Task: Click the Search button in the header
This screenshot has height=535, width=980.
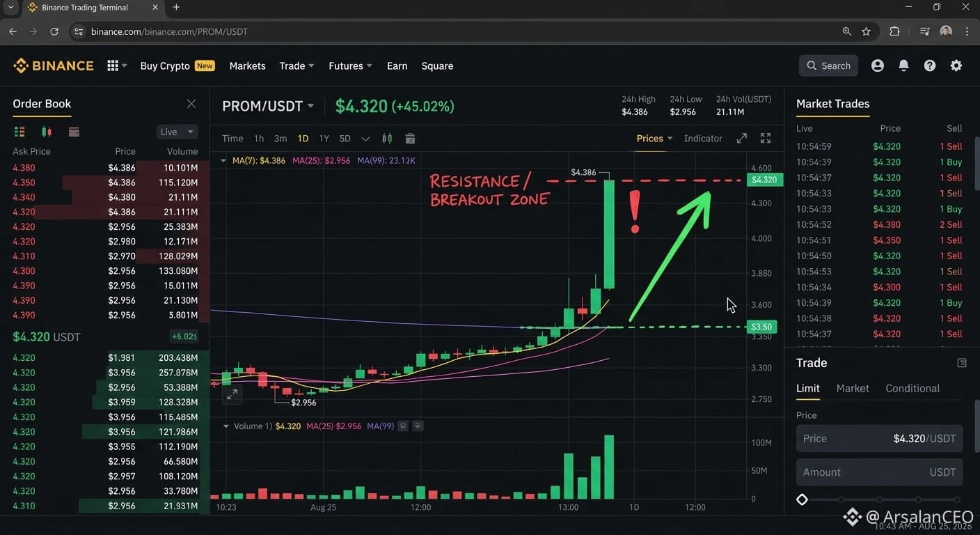Action: pos(828,65)
